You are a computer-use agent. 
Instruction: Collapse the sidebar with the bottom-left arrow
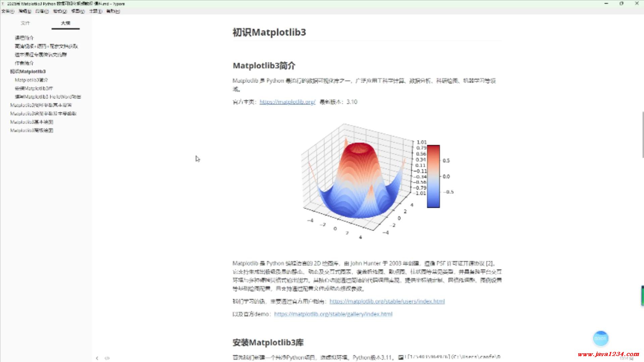(97, 358)
